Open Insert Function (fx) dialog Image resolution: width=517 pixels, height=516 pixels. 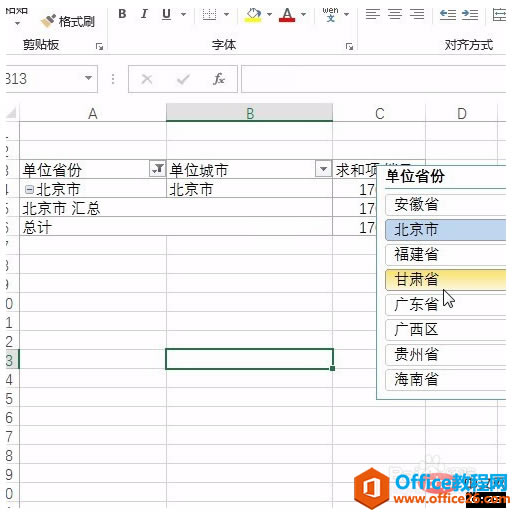(219, 79)
